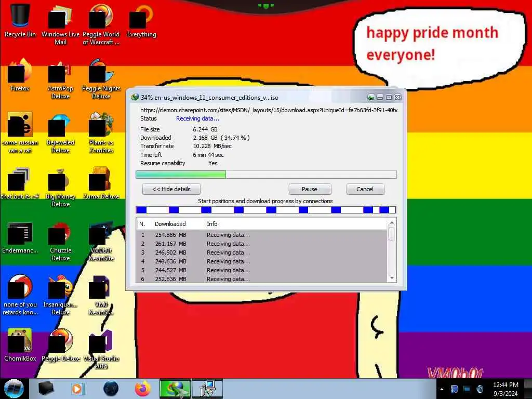Open Firefox from the taskbar

point(142,389)
